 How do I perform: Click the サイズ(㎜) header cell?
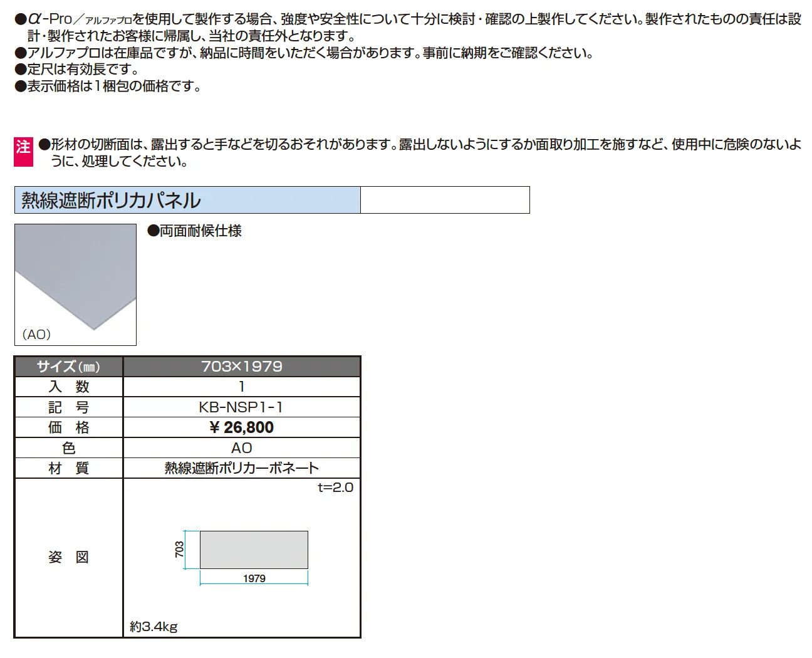pyautogui.click(x=69, y=367)
